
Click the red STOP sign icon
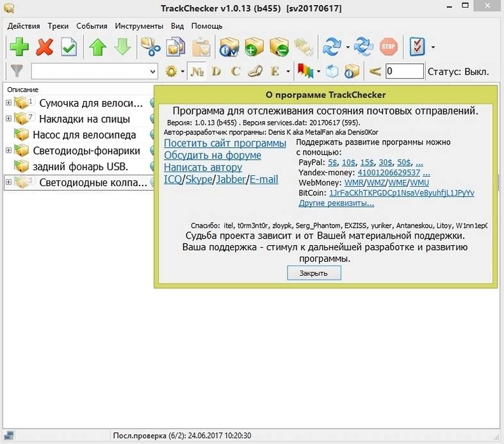tap(388, 47)
